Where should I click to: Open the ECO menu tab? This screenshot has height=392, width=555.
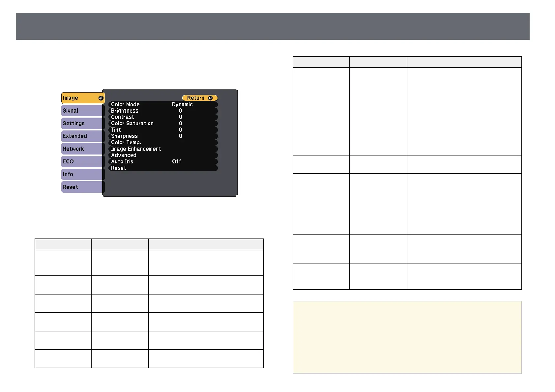[82, 161]
